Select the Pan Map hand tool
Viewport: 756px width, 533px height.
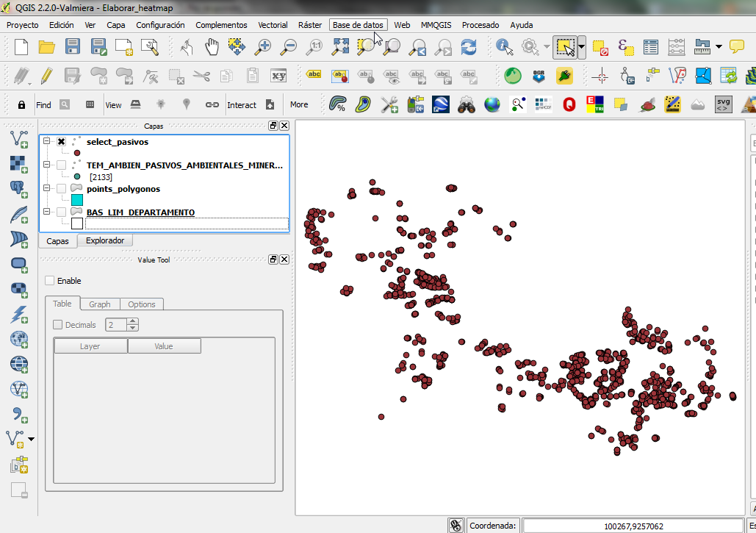212,47
